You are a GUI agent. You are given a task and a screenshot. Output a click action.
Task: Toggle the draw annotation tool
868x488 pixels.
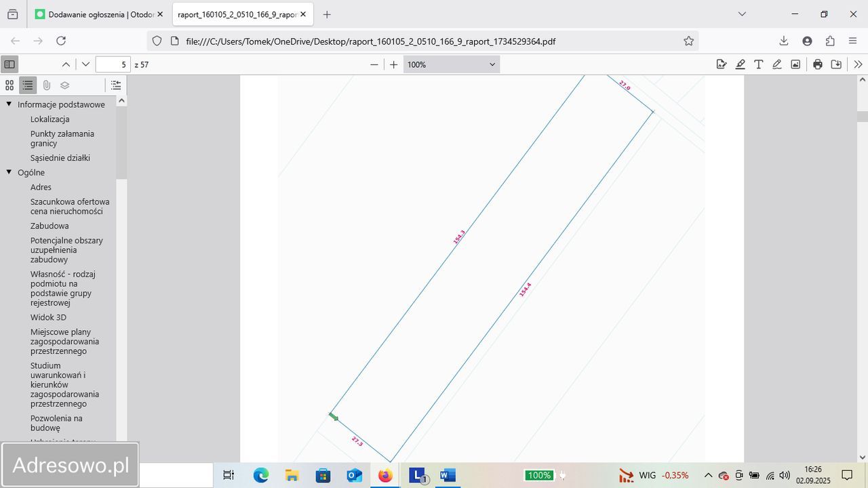point(777,64)
